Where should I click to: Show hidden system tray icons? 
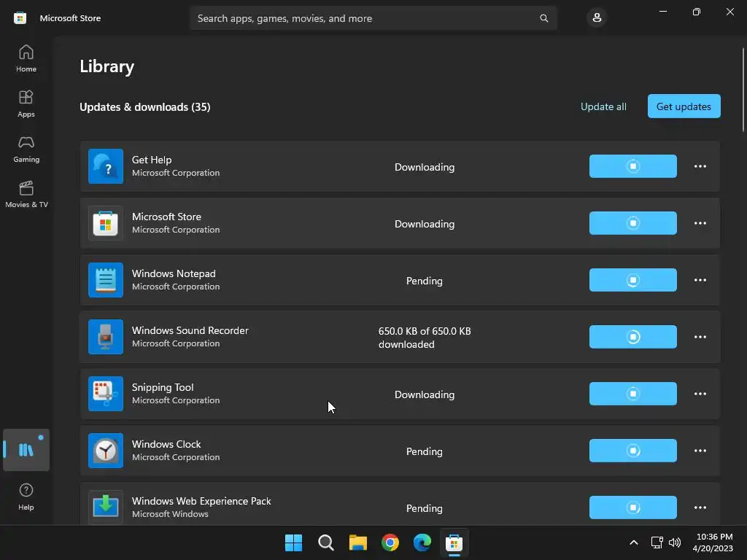634,542
